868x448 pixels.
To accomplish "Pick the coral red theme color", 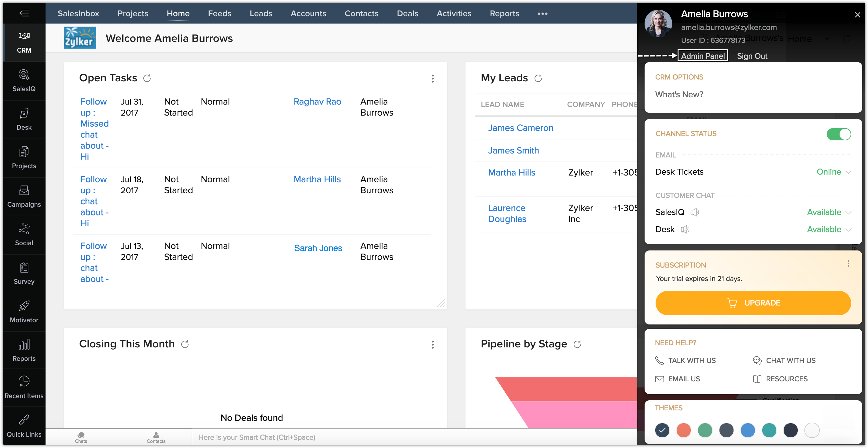I will [x=683, y=430].
